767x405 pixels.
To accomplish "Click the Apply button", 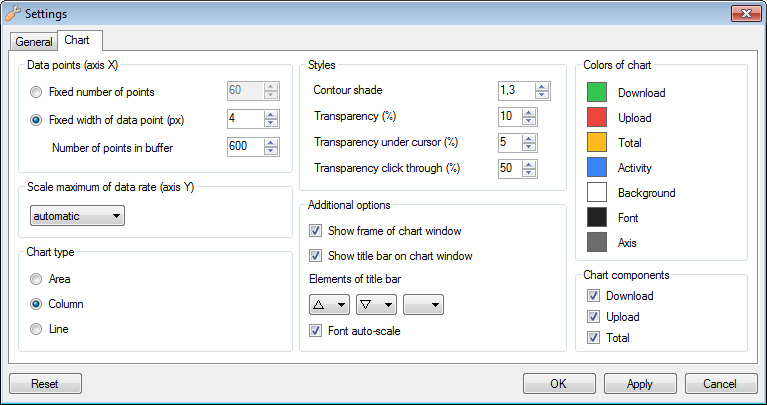I will pos(640,384).
